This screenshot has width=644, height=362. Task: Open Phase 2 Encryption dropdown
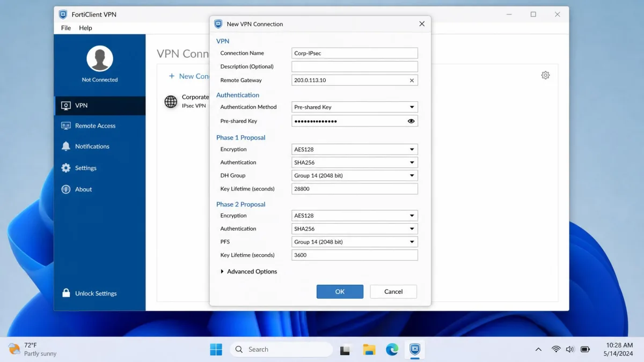[x=355, y=216]
